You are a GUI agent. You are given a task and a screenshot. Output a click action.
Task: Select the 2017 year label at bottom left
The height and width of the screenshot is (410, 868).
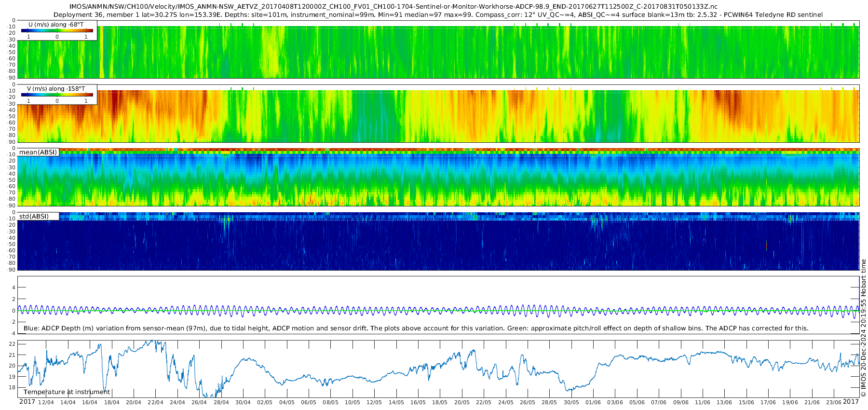click(x=27, y=402)
